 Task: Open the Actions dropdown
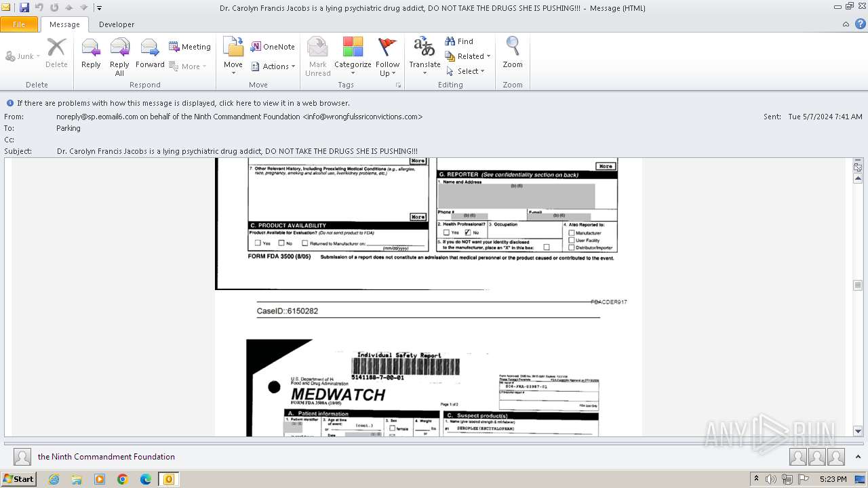[x=273, y=66]
